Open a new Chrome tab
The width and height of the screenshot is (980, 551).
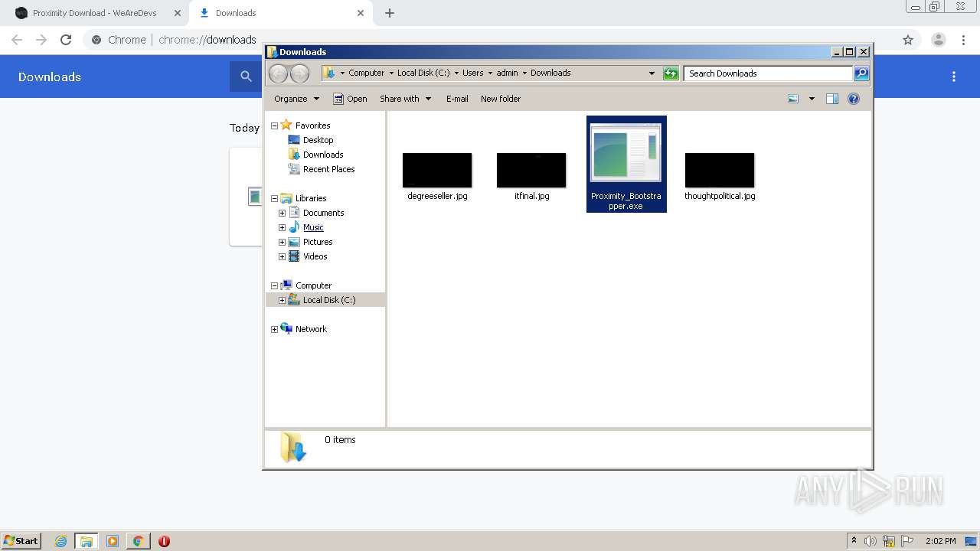point(390,13)
